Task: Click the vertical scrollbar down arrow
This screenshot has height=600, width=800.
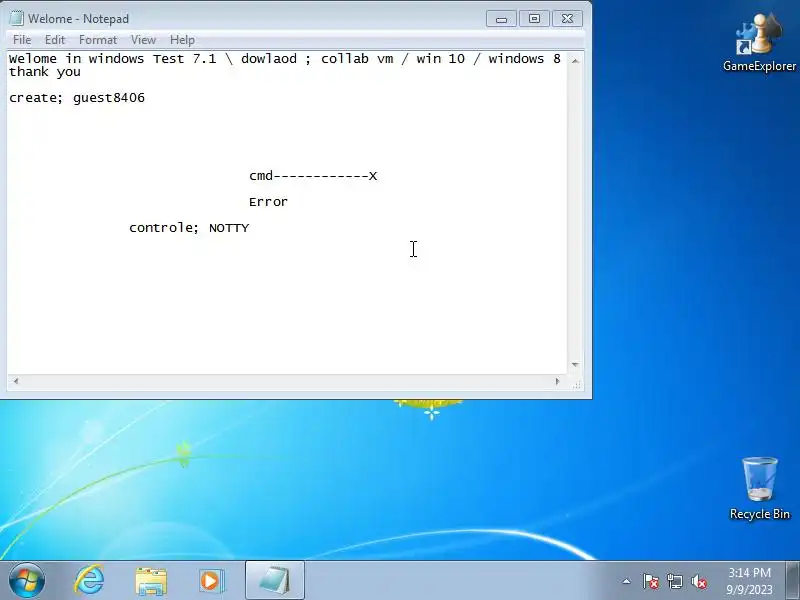Action: coord(575,364)
